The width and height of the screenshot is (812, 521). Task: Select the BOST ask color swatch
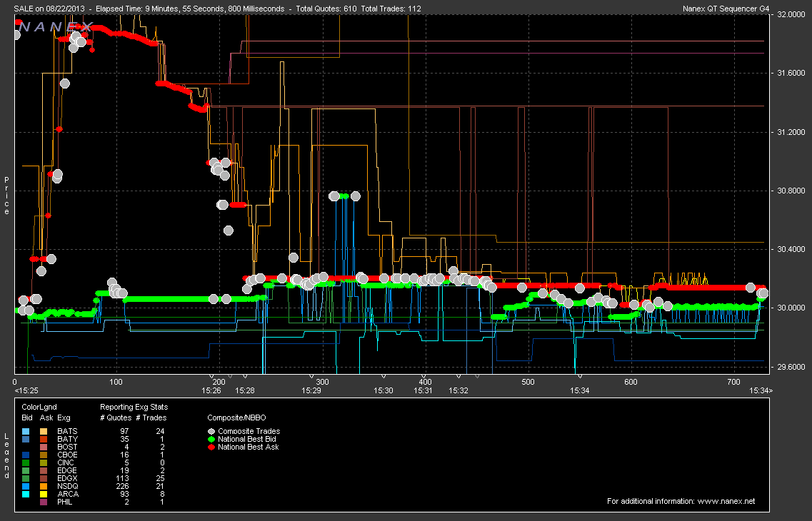pos(44,447)
